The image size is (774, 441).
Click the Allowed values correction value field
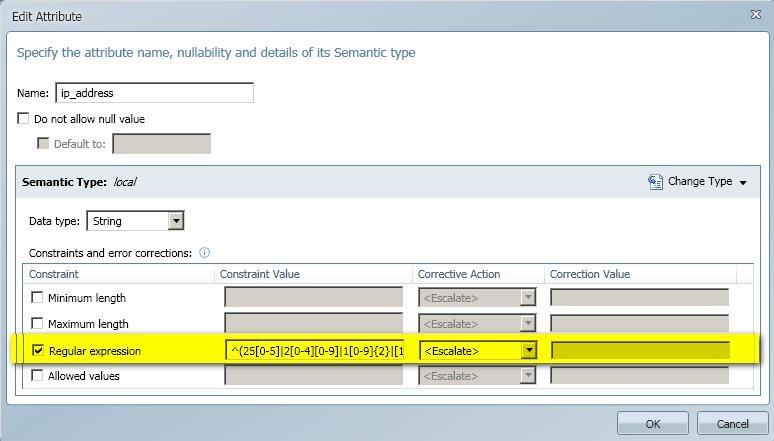(x=640, y=376)
